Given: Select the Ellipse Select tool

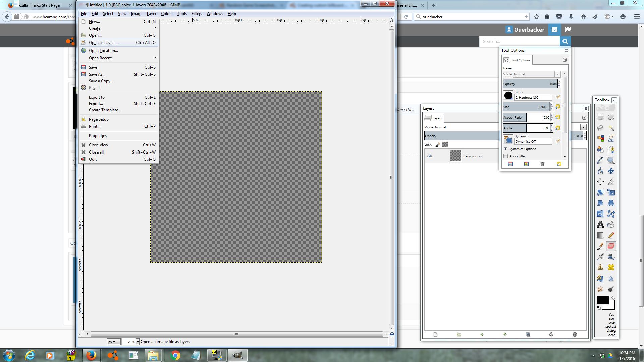Looking at the screenshot, I should point(611,117).
